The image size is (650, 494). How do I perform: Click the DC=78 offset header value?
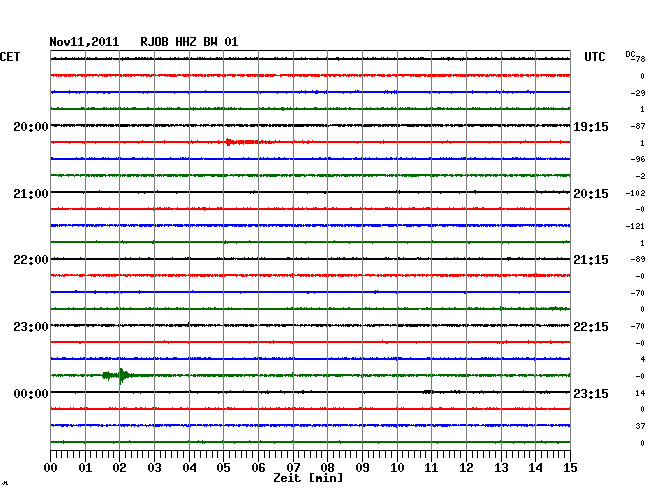pos(635,57)
